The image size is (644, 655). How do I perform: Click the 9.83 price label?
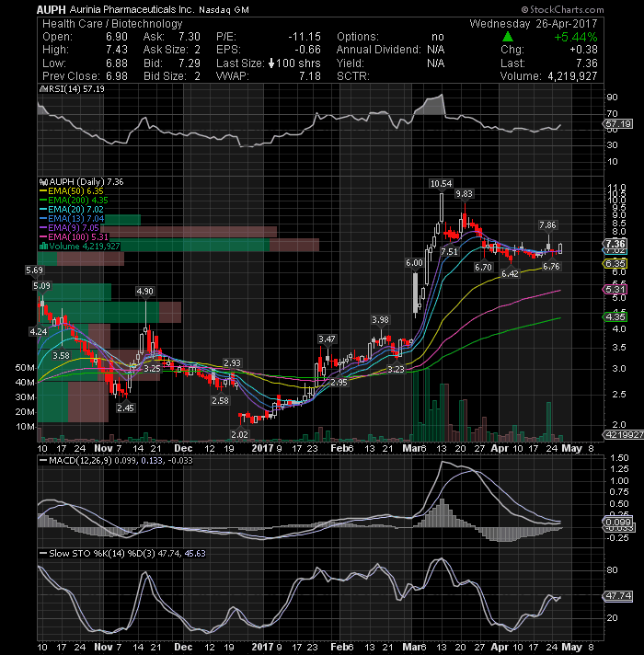click(x=464, y=194)
